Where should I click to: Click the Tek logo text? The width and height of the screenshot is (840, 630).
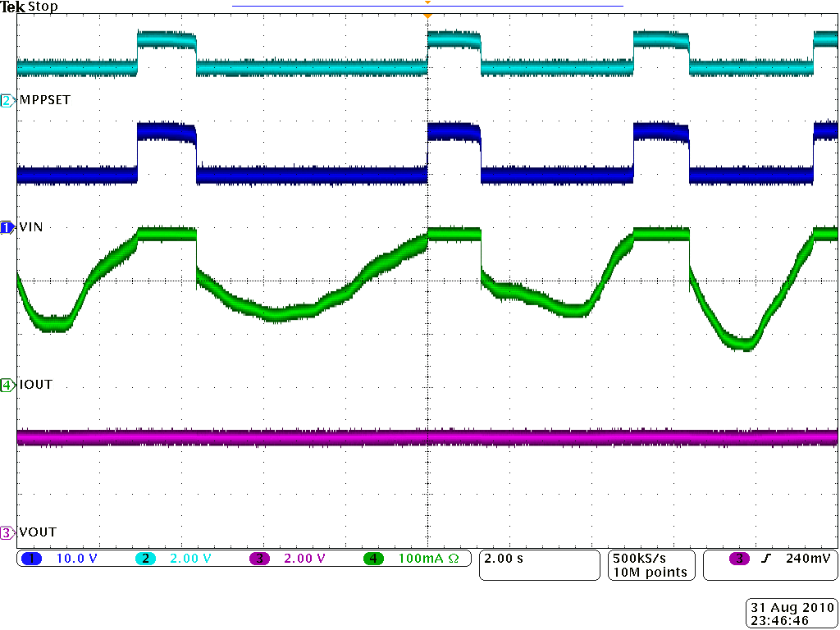tap(13, 7)
